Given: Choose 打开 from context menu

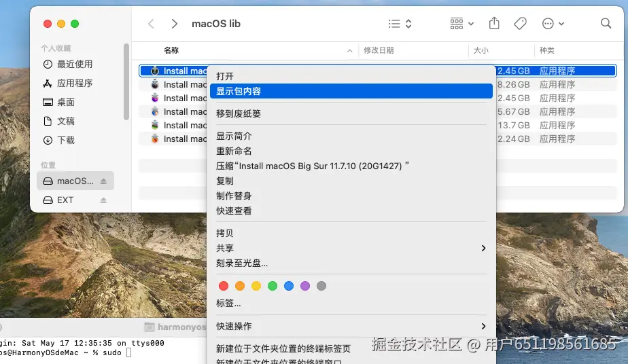Looking at the screenshot, I should click(x=351, y=77).
